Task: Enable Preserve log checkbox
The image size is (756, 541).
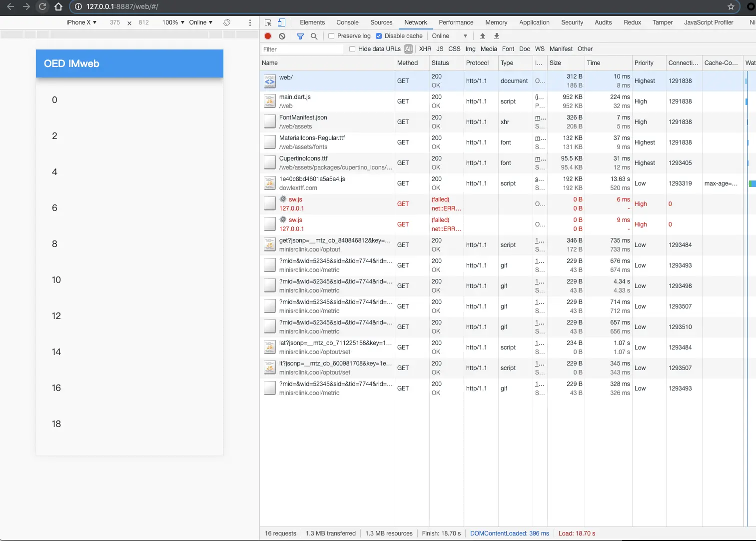Action: coord(331,36)
